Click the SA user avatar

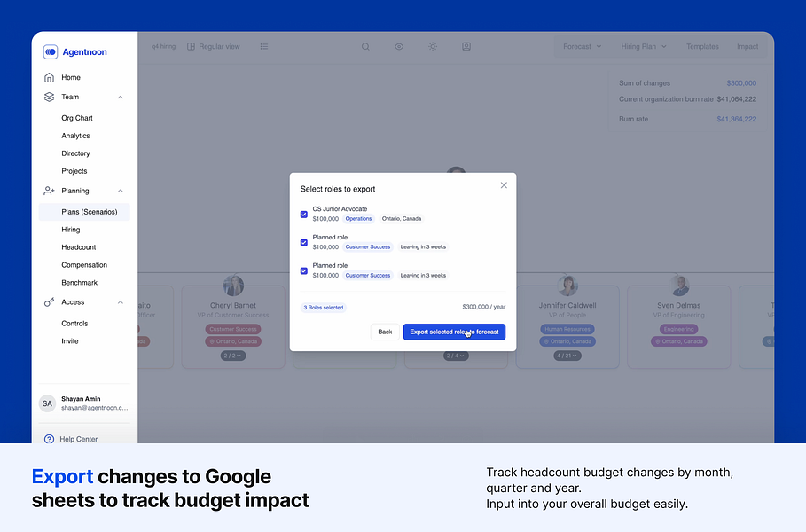pyautogui.click(x=47, y=403)
